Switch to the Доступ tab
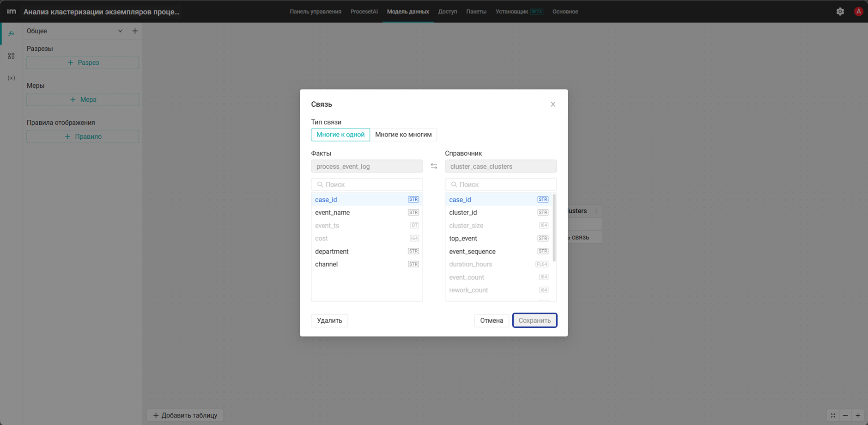 (x=448, y=12)
